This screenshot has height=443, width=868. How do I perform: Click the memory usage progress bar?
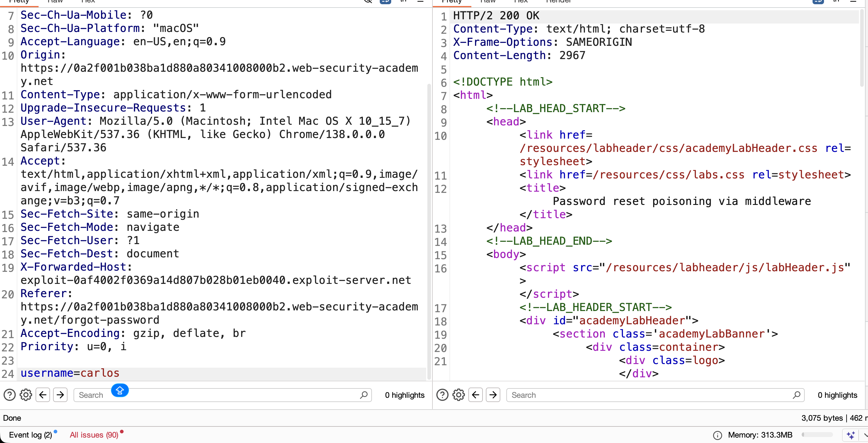[x=817, y=435]
